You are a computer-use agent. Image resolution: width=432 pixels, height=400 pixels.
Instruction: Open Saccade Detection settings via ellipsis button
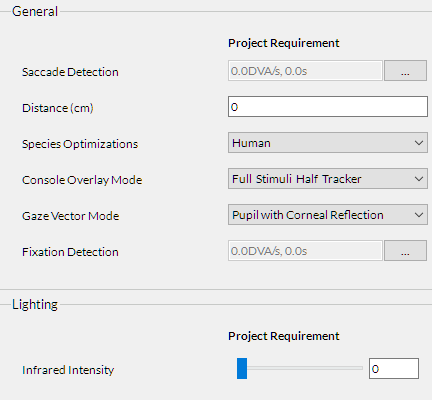[405, 71]
